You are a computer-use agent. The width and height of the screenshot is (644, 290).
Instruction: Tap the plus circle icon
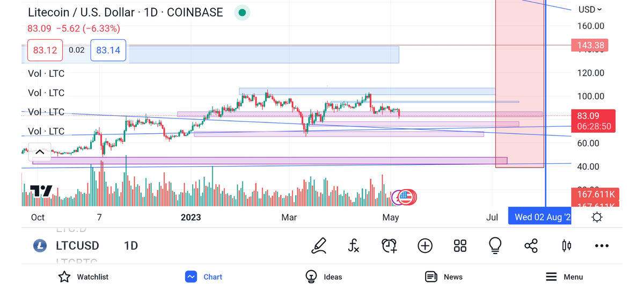pyautogui.click(x=425, y=246)
